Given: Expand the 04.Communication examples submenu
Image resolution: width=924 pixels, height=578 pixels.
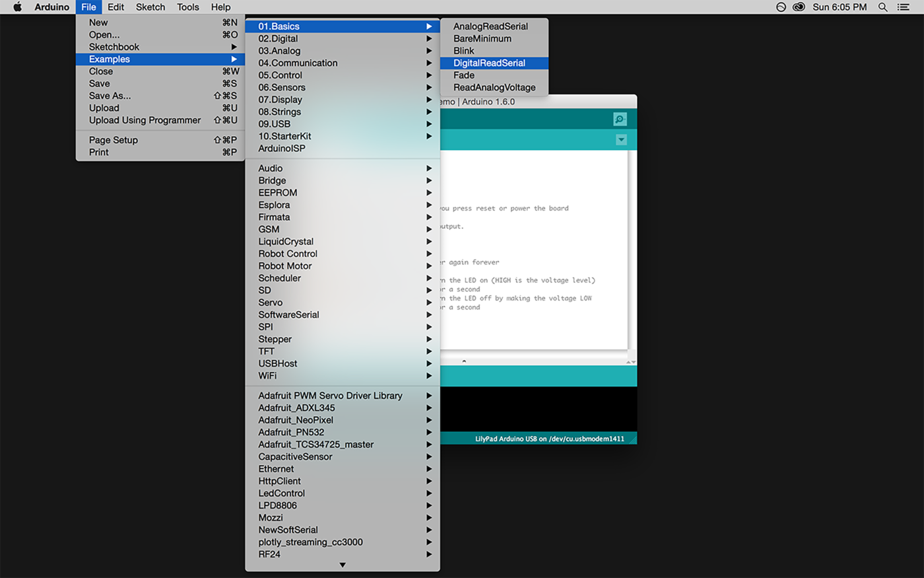Looking at the screenshot, I should click(x=343, y=63).
